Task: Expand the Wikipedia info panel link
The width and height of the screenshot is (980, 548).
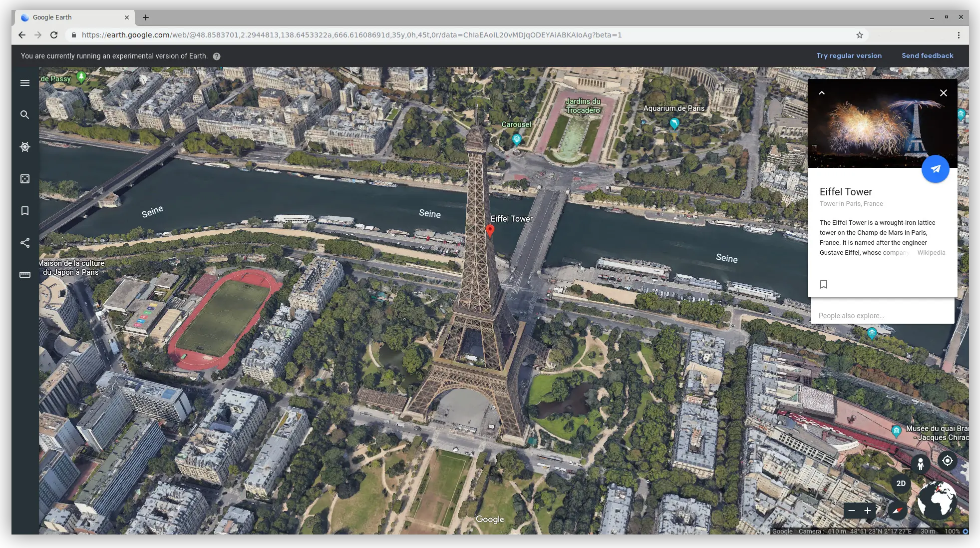Action: click(x=932, y=252)
